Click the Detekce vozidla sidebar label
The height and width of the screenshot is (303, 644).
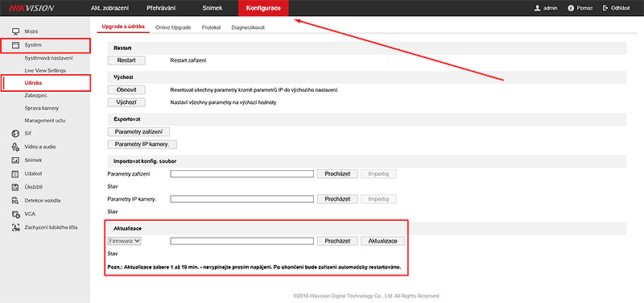43,201
